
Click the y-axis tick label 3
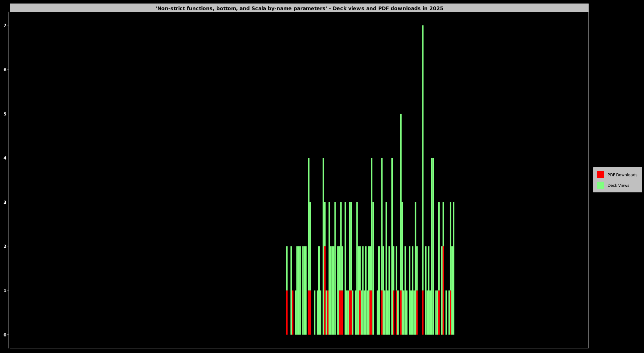point(5,202)
